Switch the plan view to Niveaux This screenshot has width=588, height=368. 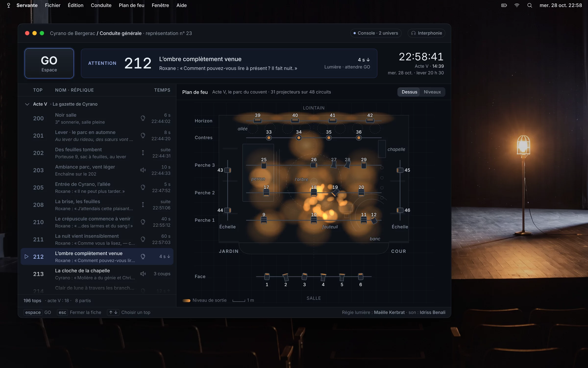(x=432, y=92)
